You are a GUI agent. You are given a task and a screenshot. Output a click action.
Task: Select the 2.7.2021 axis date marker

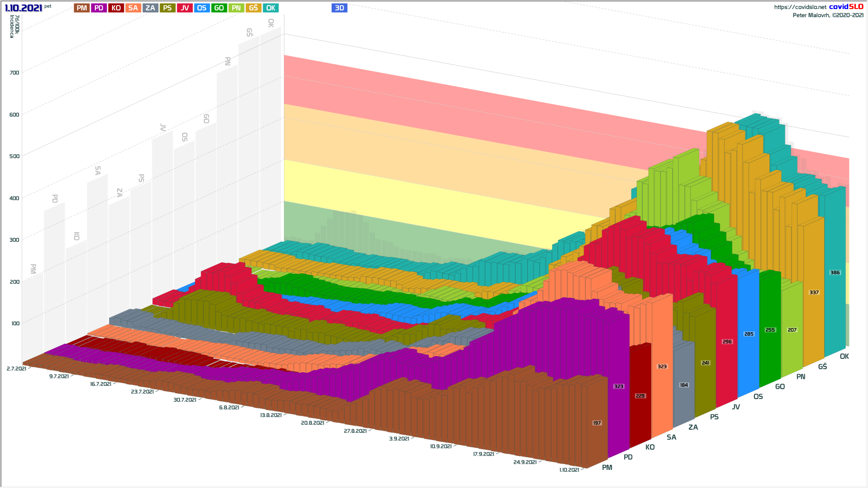tap(16, 369)
